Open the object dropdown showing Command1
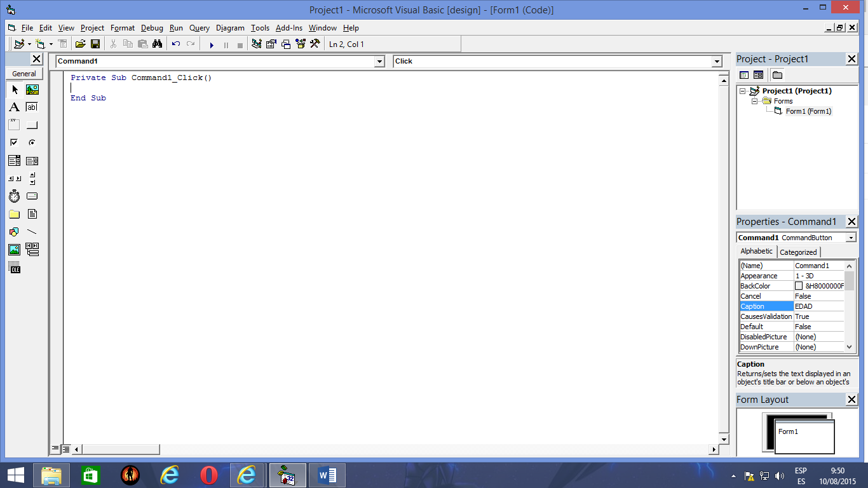 [x=379, y=61]
